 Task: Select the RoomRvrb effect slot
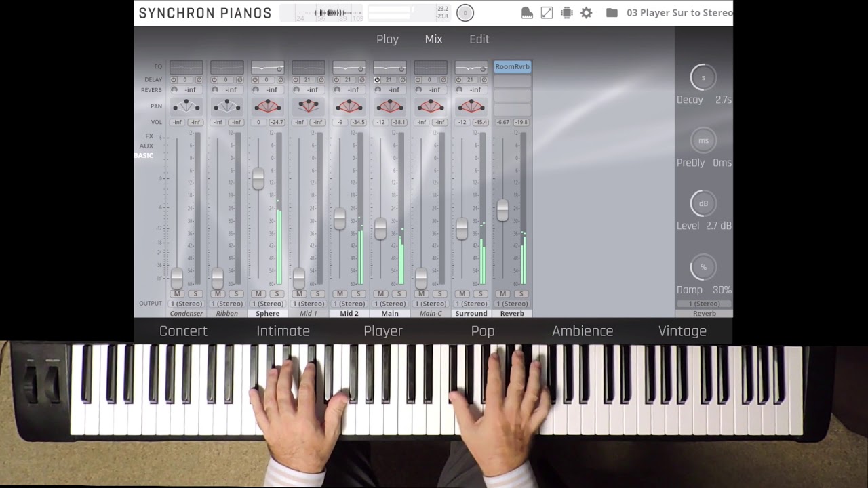pos(512,66)
